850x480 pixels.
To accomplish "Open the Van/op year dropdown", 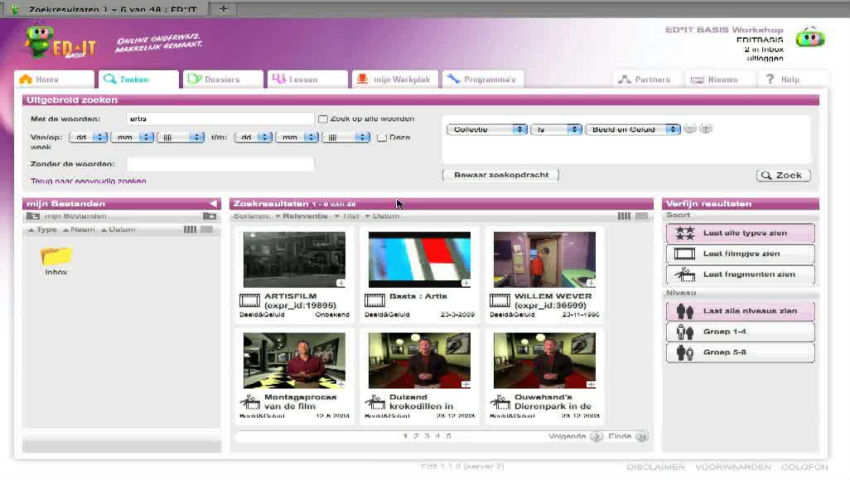I will tap(181, 138).
